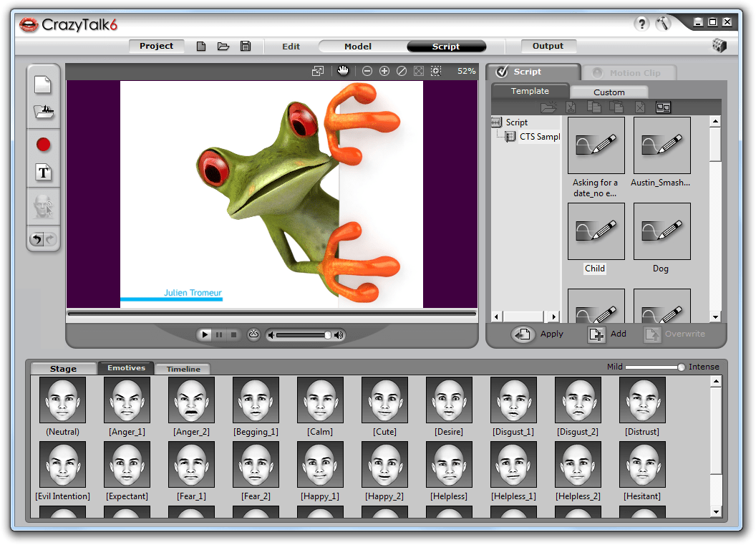Image resolution: width=756 pixels, height=545 pixels.
Task: Open the help question mark icon
Action: [x=641, y=23]
